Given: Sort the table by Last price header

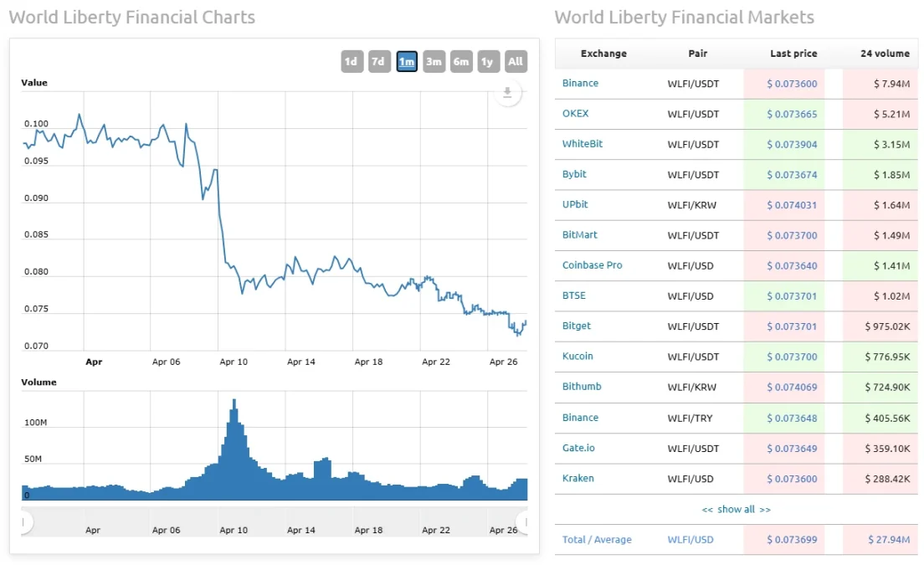Looking at the screenshot, I should 793,53.
